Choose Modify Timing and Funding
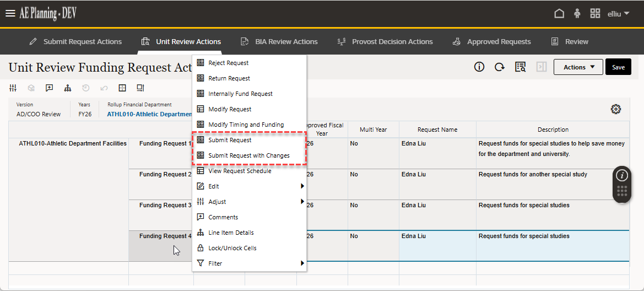The width and height of the screenshot is (644, 291). [x=250, y=125]
